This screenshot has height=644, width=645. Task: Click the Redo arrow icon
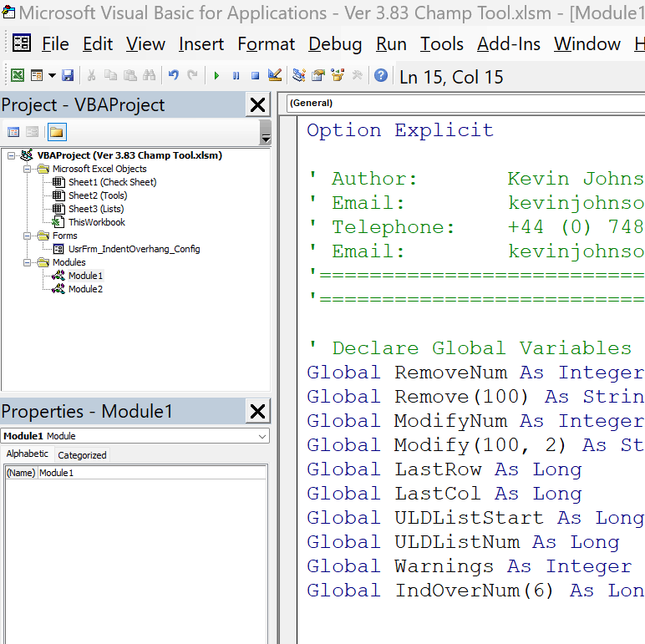tap(192, 76)
